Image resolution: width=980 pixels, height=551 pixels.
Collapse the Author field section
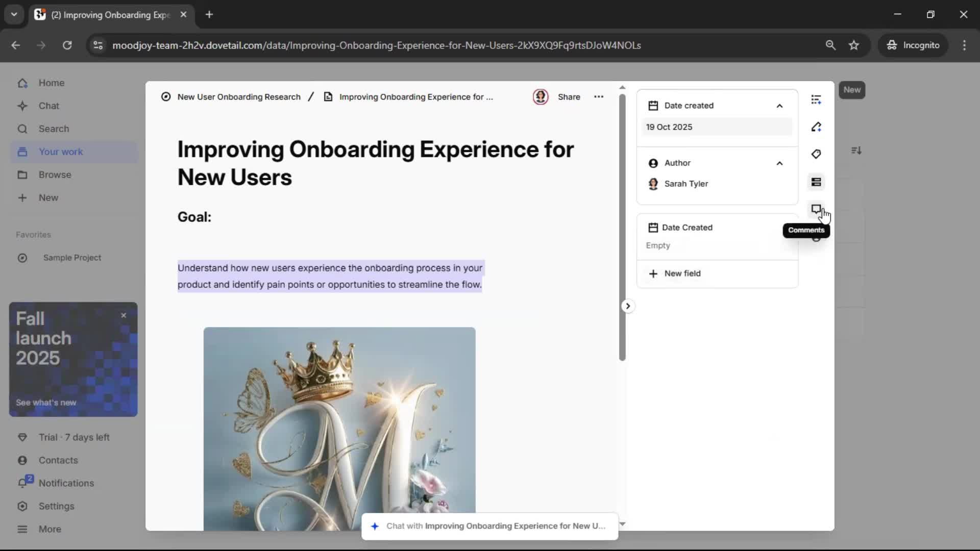pos(779,163)
